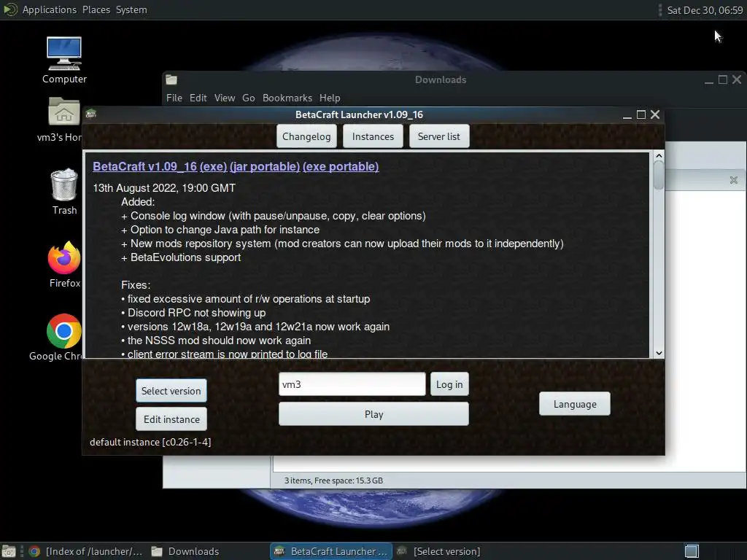This screenshot has height=560, width=747.
Task: Open View menu in Downloads window
Action: [225, 98]
